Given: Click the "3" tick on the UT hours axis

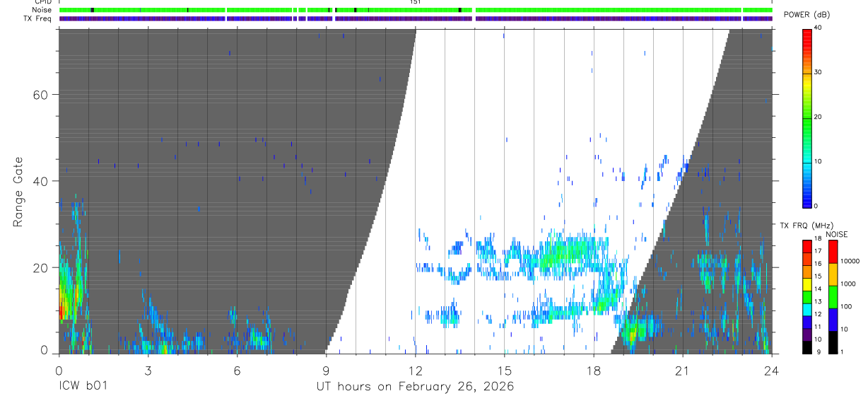Looking at the screenshot, I should (x=148, y=370).
